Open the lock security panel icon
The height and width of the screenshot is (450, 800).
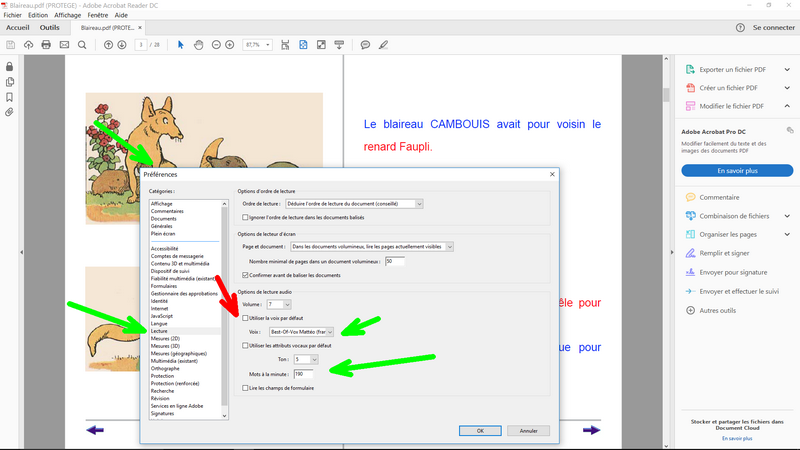click(x=10, y=67)
